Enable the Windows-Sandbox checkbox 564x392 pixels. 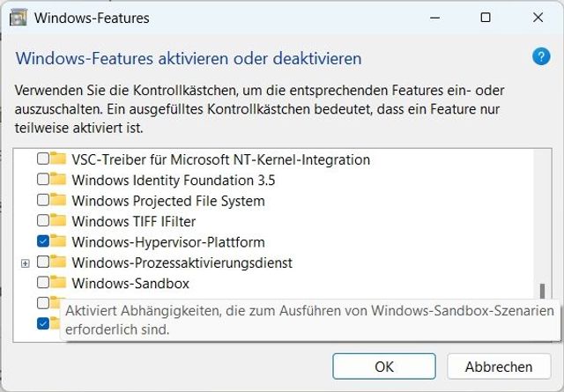42,284
